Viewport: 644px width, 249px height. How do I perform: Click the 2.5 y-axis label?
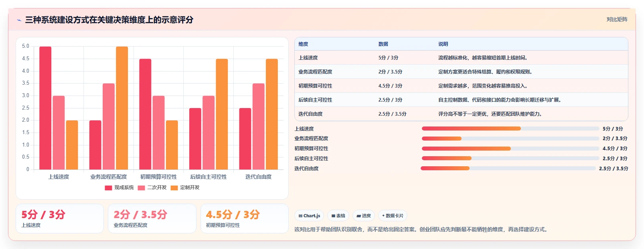coord(26,108)
